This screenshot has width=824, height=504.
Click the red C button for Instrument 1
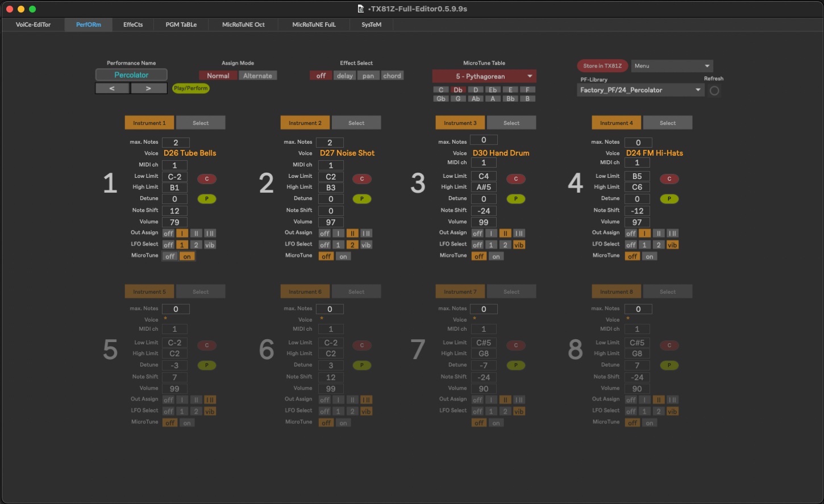(x=207, y=179)
